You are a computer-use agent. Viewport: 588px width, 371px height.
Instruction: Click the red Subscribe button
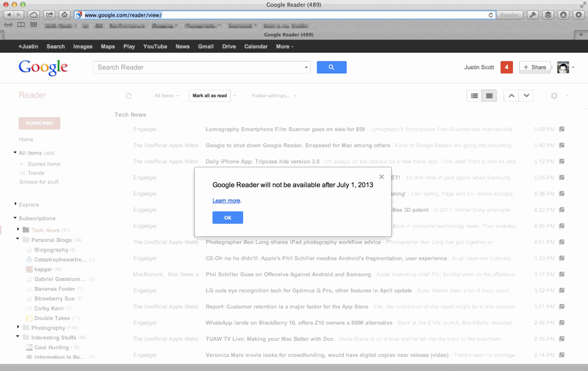[39, 123]
